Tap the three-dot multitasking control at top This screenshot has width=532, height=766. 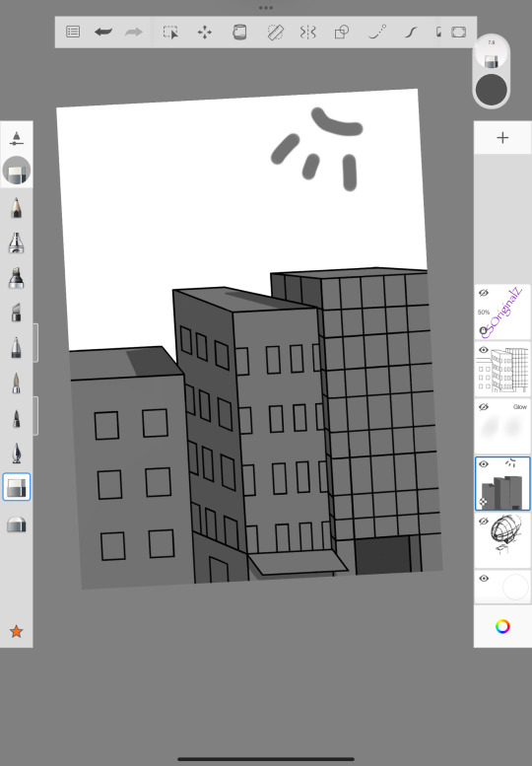point(266,7)
